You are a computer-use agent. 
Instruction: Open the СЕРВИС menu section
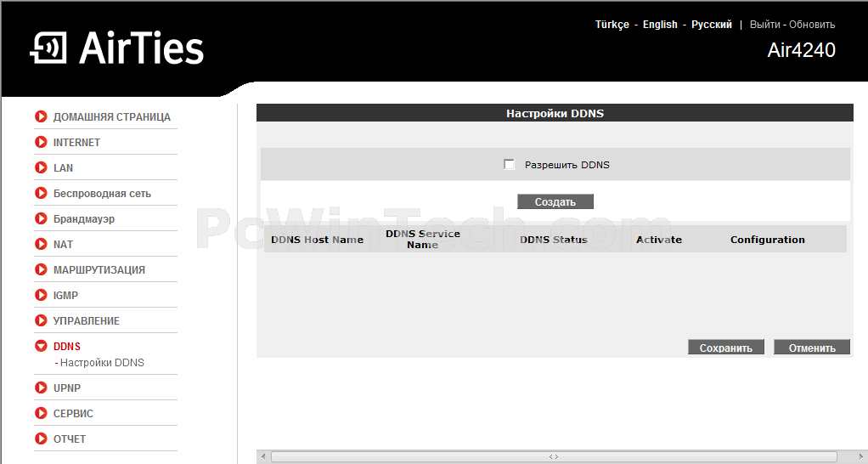click(x=73, y=414)
